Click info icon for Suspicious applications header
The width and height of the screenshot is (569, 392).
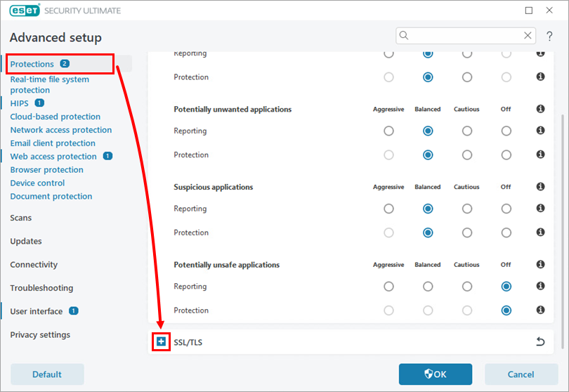click(540, 187)
